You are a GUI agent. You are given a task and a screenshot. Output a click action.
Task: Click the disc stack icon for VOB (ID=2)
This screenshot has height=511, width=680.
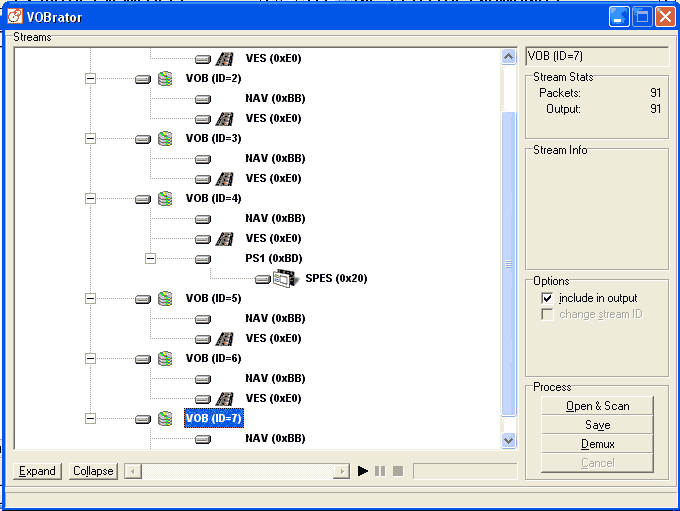tap(165, 79)
